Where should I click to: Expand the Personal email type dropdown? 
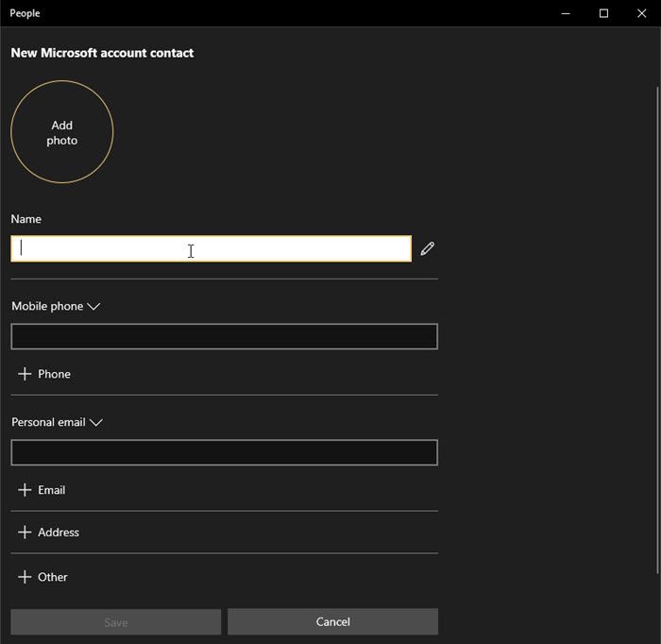(57, 422)
